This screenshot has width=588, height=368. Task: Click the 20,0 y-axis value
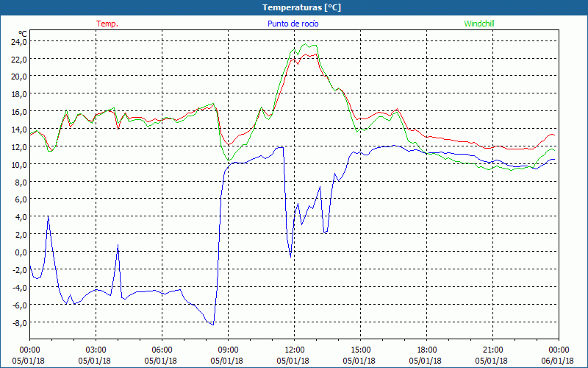coord(19,77)
